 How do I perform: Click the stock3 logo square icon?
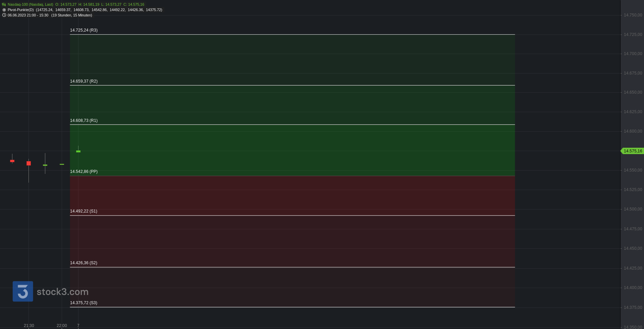(x=23, y=291)
